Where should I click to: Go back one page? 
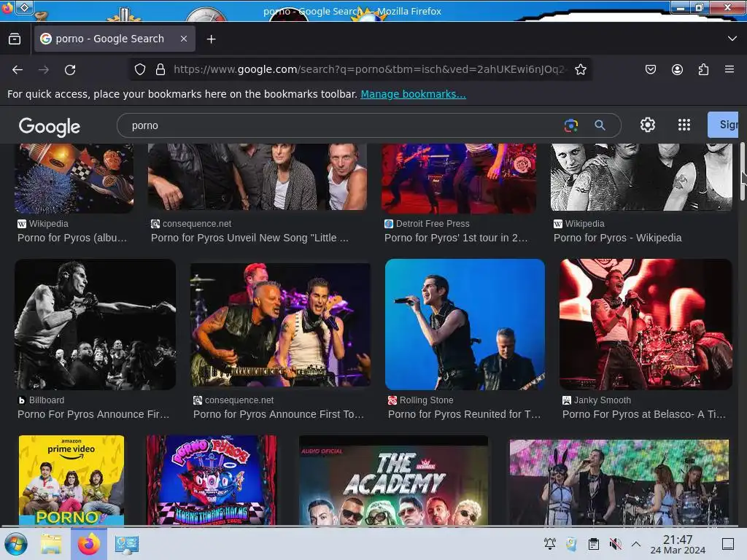pos(18,70)
